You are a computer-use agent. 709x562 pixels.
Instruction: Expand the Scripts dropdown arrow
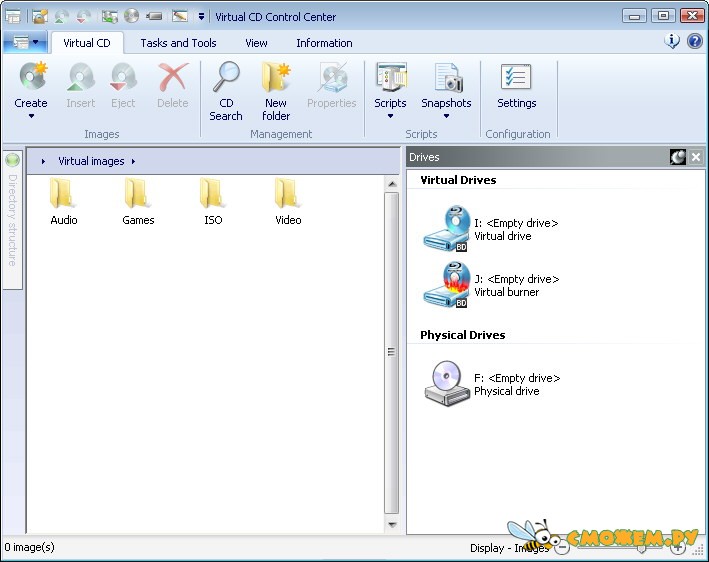(390, 116)
